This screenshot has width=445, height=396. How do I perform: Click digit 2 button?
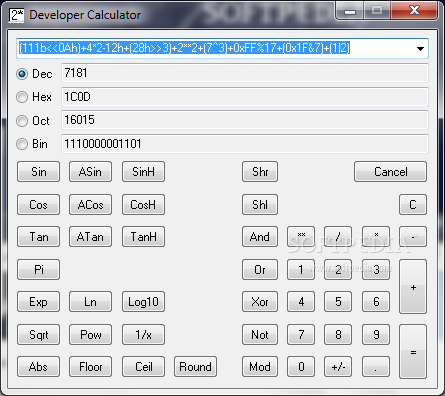(338, 269)
